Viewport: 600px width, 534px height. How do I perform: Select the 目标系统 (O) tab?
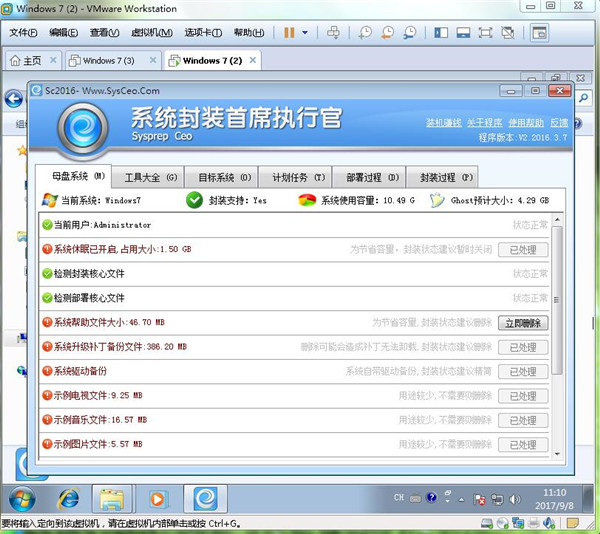(x=222, y=177)
